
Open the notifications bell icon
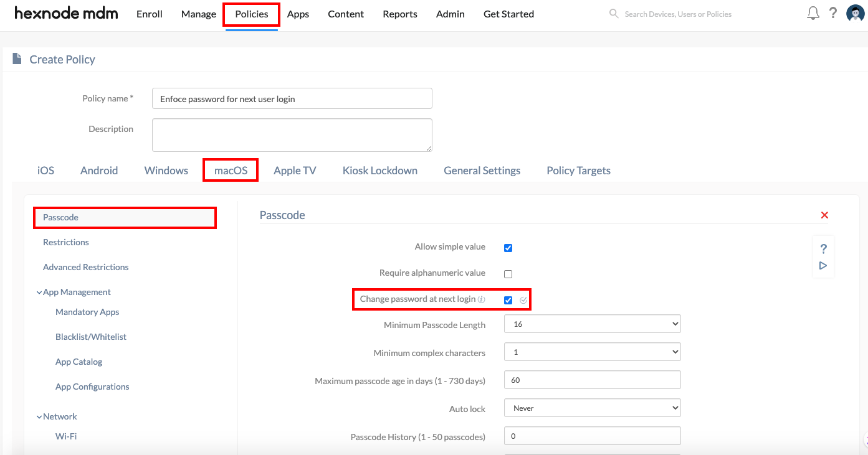point(813,13)
